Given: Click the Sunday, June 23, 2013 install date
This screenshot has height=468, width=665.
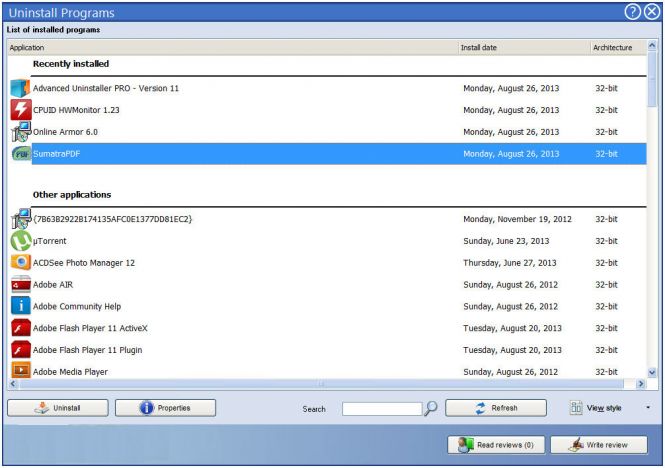Looking at the screenshot, I should 506,241.
